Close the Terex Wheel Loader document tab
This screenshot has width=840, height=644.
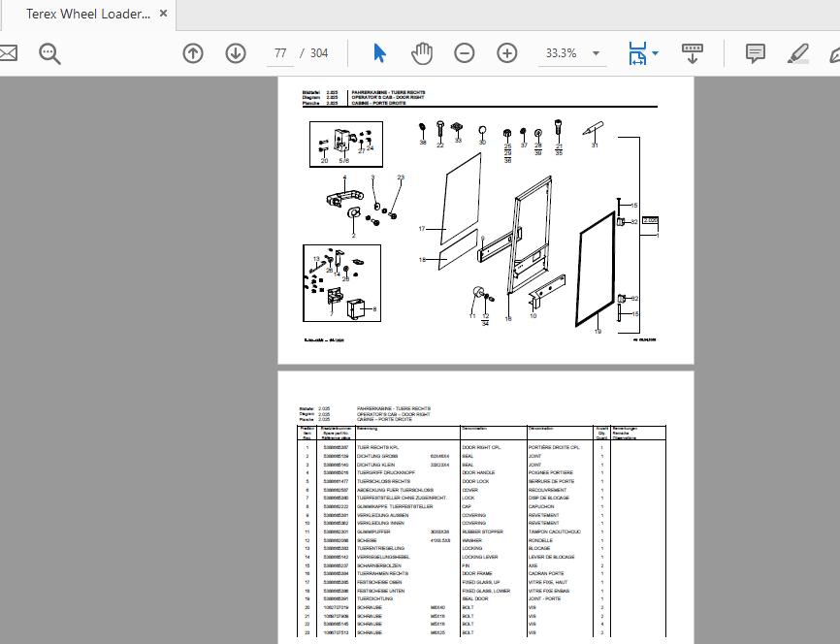pos(162,15)
